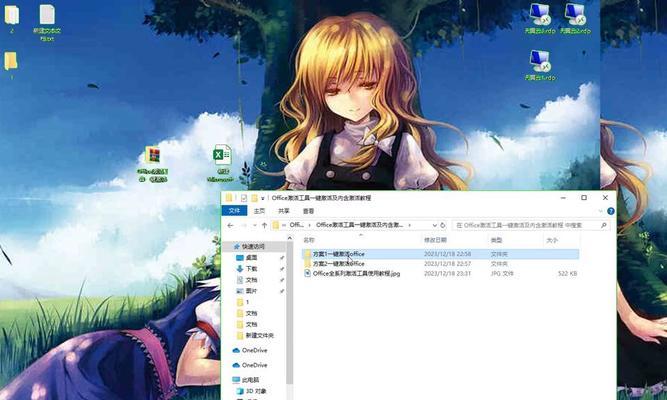Viewport: 667px width, 400px height.
Task: Select the desktop folder named 2
Action: click(11, 19)
